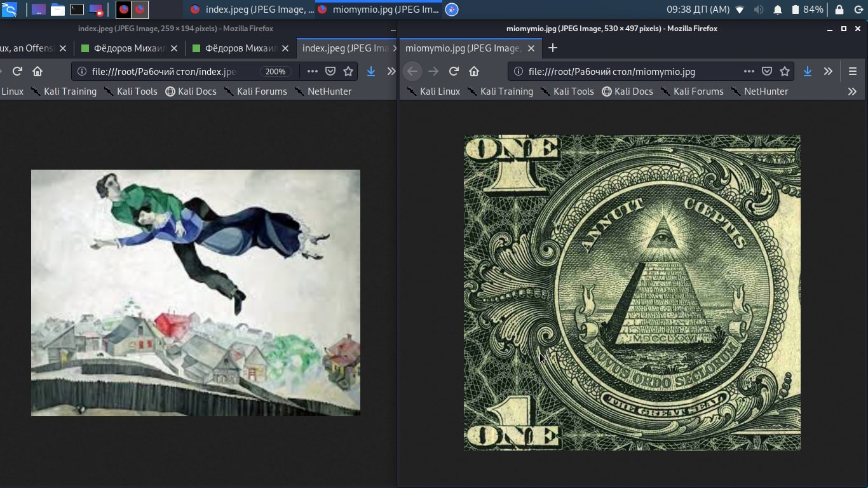Open page actions menu for miomymio.jpg
868x488 pixels.
(x=749, y=71)
